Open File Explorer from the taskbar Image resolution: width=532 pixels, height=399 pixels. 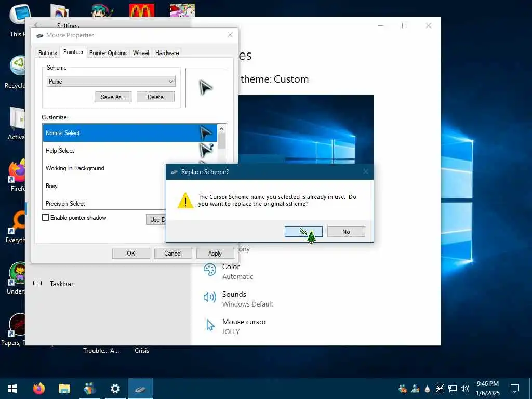(64, 389)
